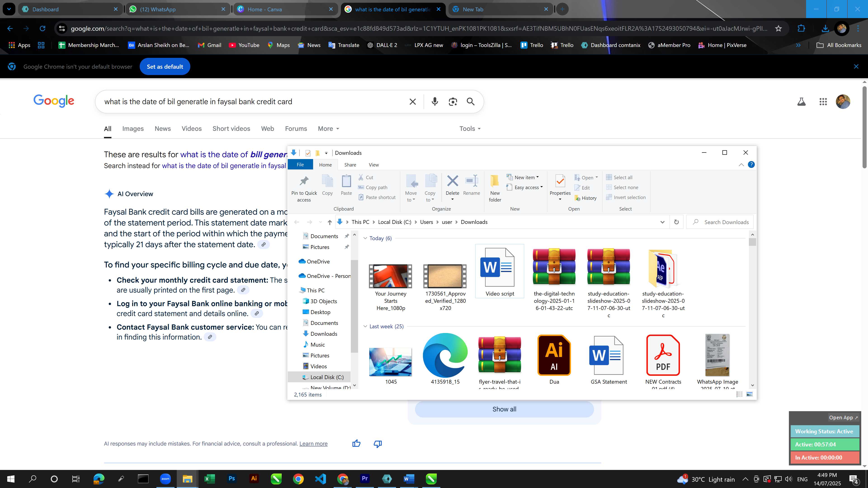Viewport: 868px width, 488px height.
Task: Open Photoshop from the taskbar
Action: click(x=231, y=479)
